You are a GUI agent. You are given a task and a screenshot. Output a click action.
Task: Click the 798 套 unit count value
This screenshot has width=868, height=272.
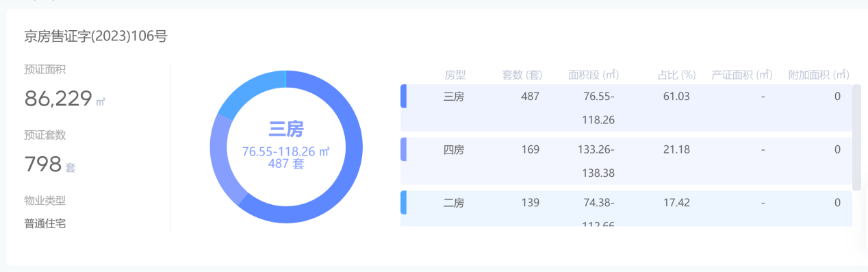click(x=50, y=164)
